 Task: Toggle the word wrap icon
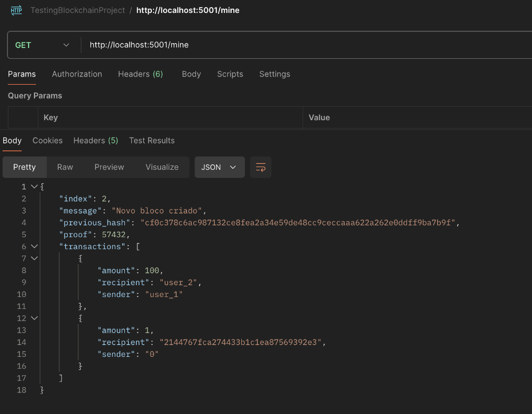coord(261,167)
